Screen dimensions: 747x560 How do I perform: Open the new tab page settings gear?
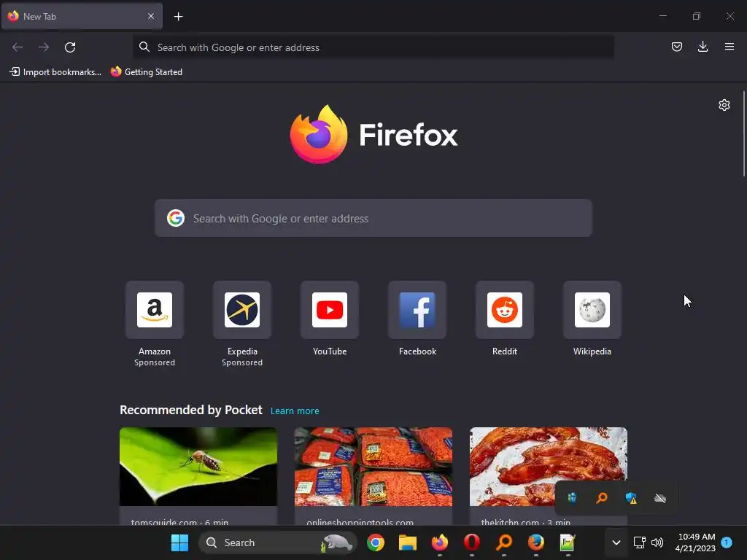pos(724,105)
